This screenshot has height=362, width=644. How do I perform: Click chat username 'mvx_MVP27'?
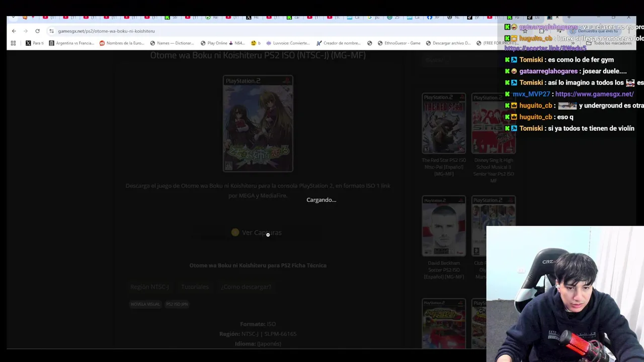coord(531,94)
